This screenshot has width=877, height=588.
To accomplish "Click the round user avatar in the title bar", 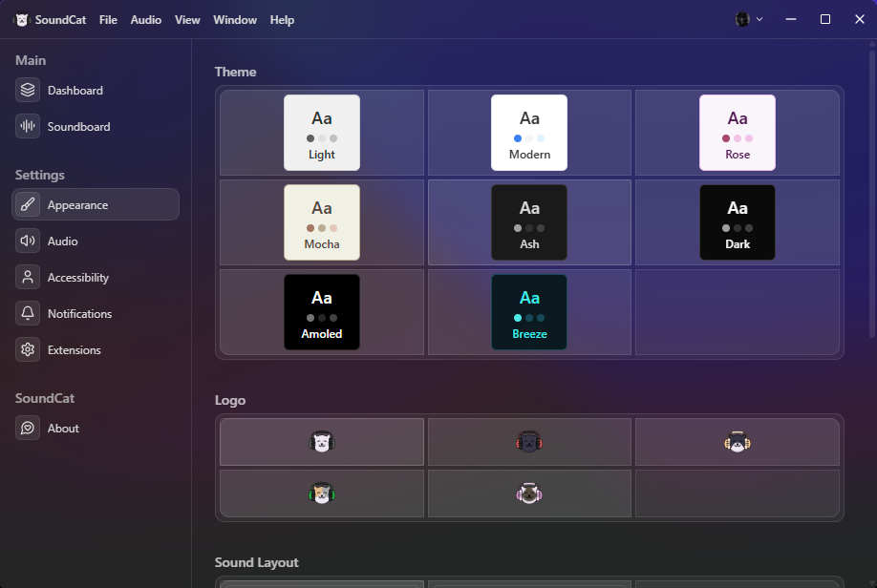I will pos(742,19).
